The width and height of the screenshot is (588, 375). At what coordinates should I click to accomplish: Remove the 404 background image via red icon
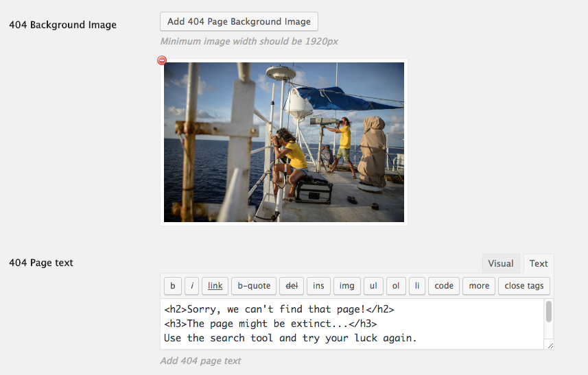(x=162, y=60)
